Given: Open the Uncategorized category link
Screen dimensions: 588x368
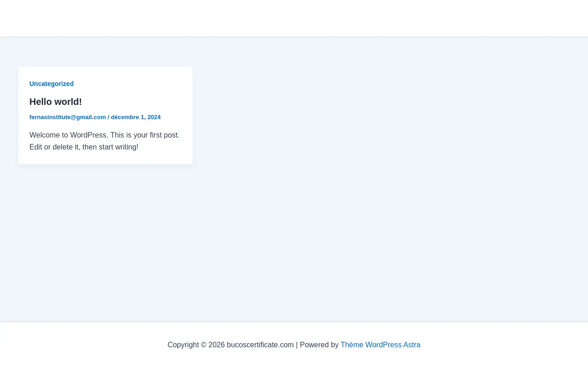Looking at the screenshot, I should pos(51,84).
